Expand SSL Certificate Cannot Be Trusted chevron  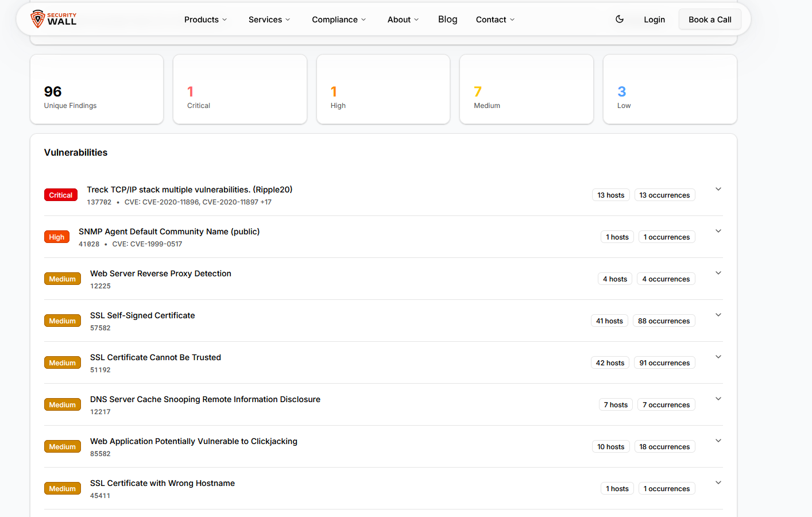coord(718,357)
